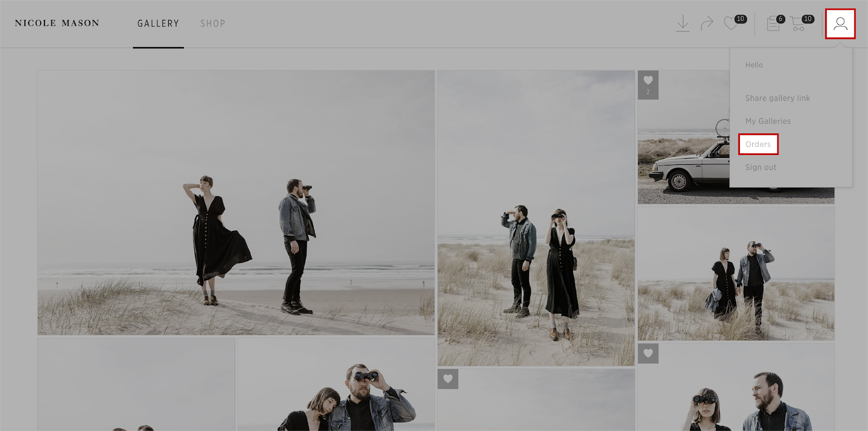Open photo of couple hugging on dune
868x431 pixels.
point(736,274)
